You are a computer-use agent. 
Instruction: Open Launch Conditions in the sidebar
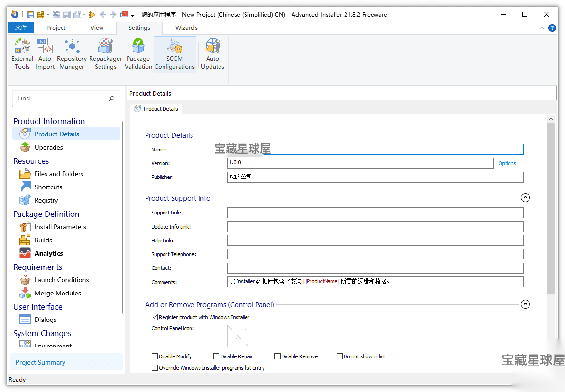[62, 280]
